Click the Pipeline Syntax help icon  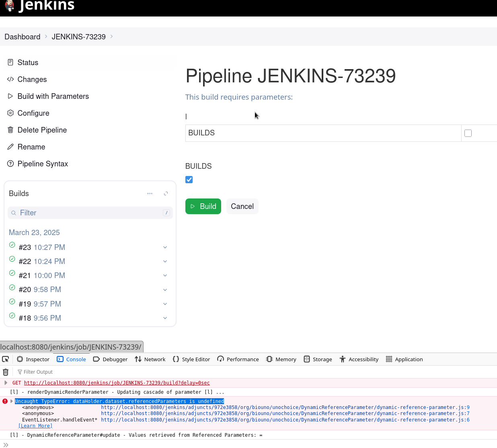(x=10, y=164)
